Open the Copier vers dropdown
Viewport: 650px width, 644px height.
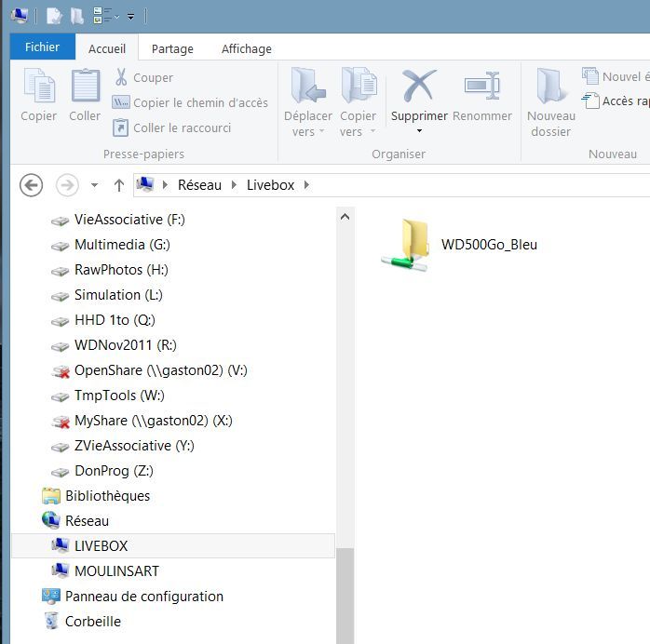[x=358, y=123]
